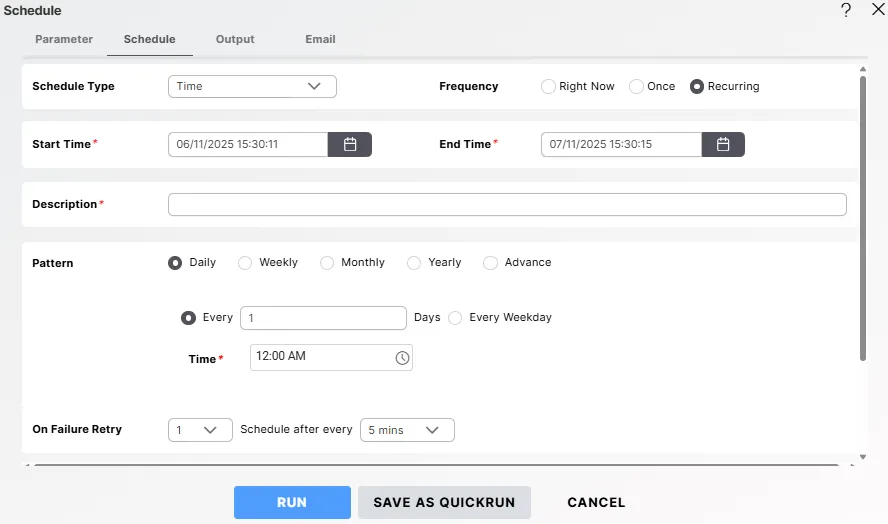Image resolution: width=888 pixels, height=524 pixels.
Task: Click the SAVE AS QUICKRUN button
Action: coord(444,502)
